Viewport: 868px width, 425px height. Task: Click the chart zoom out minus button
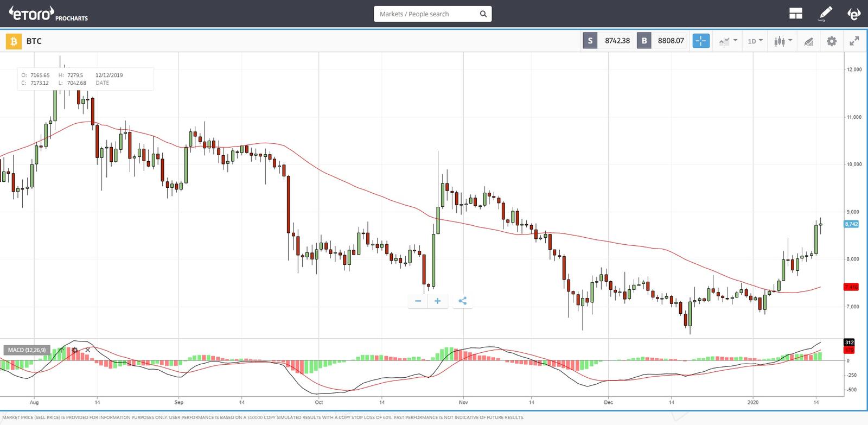click(418, 301)
